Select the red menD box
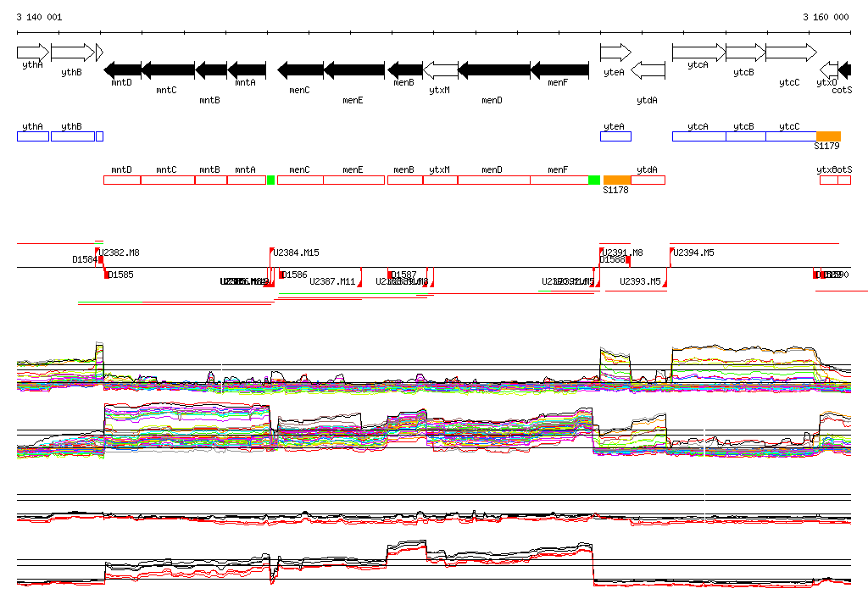This screenshot has height=605, width=868. 494,180
